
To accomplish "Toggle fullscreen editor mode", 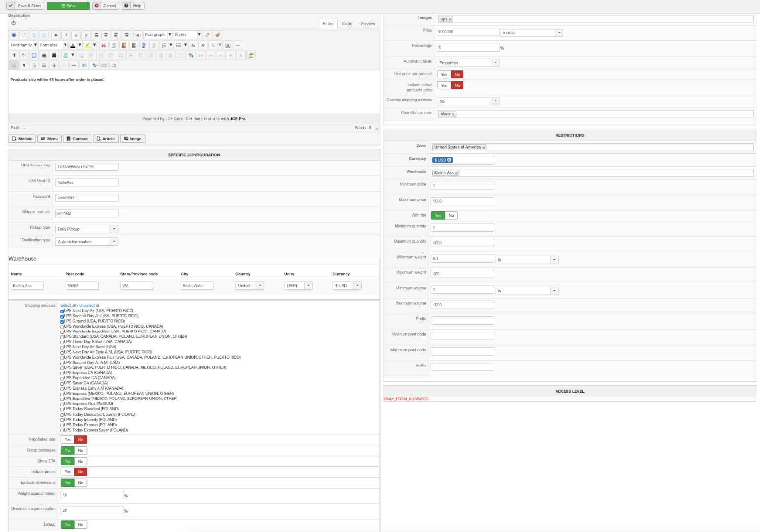I will (x=34, y=55).
